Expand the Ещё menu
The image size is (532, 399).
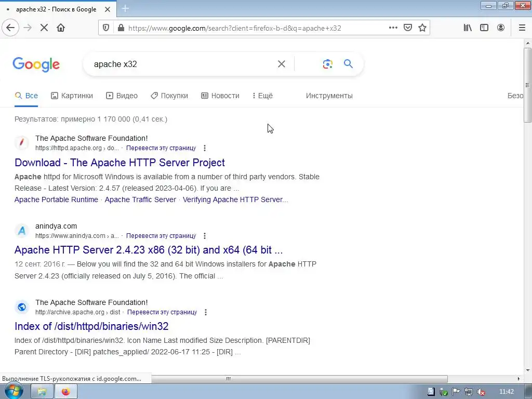262,96
